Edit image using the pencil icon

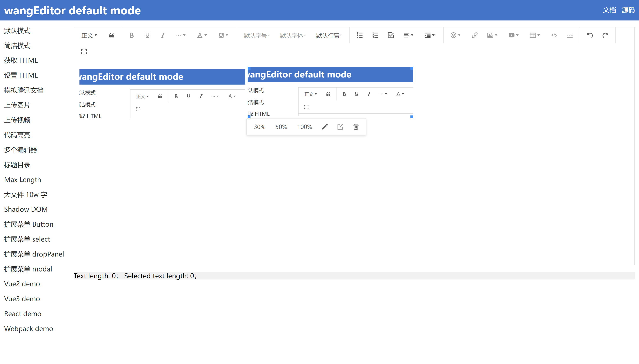[325, 127]
